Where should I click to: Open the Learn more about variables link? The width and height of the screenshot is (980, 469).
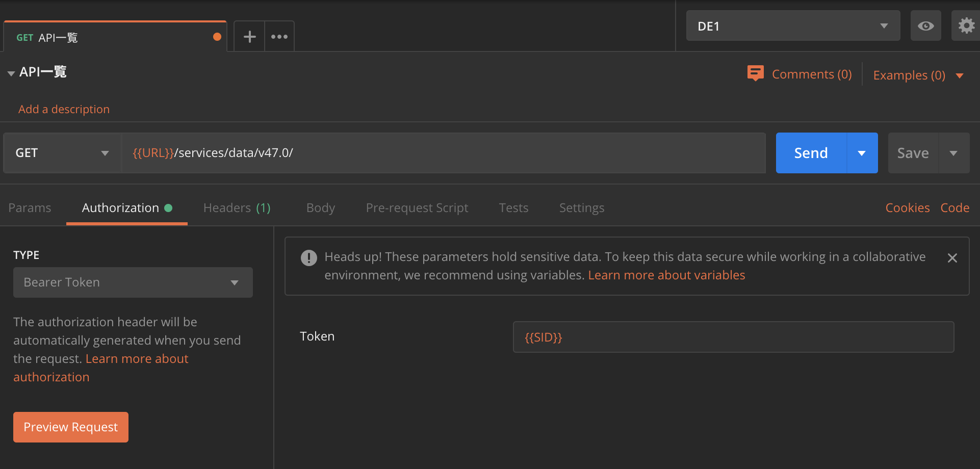[666, 275]
